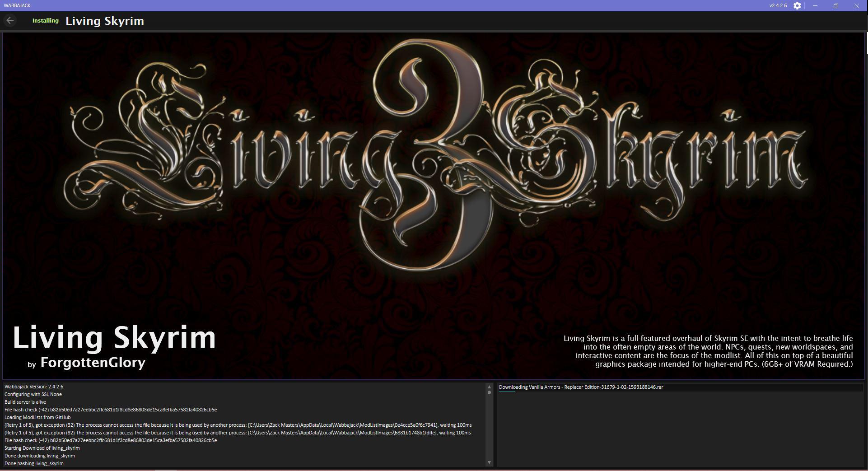Image resolution: width=868 pixels, height=471 pixels.
Task: Select the Downloading Vanilla Armors row
Action: coord(681,387)
